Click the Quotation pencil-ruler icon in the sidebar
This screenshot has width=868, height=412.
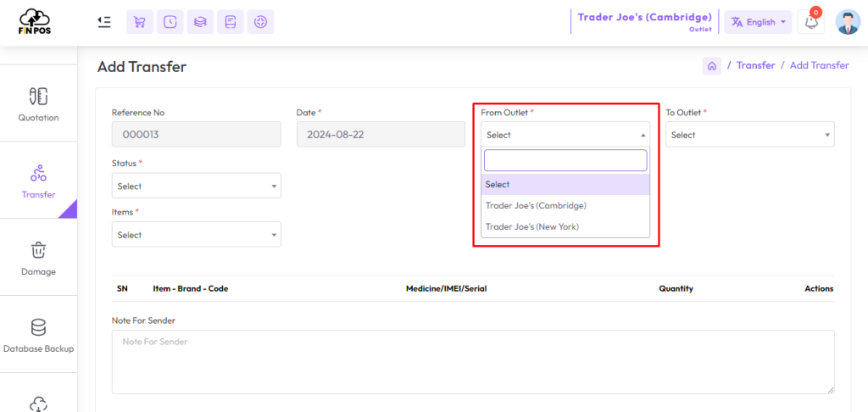[x=38, y=97]
